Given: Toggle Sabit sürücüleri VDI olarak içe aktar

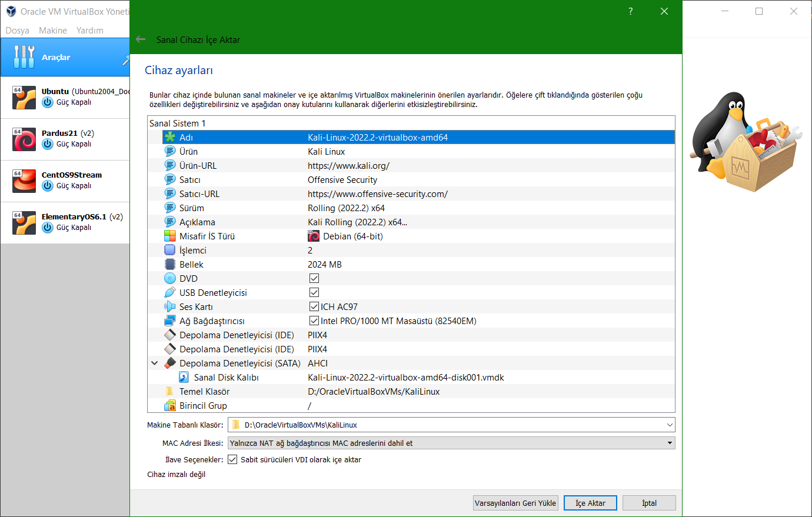Looking at the screenshot, I should click(232, 459).
